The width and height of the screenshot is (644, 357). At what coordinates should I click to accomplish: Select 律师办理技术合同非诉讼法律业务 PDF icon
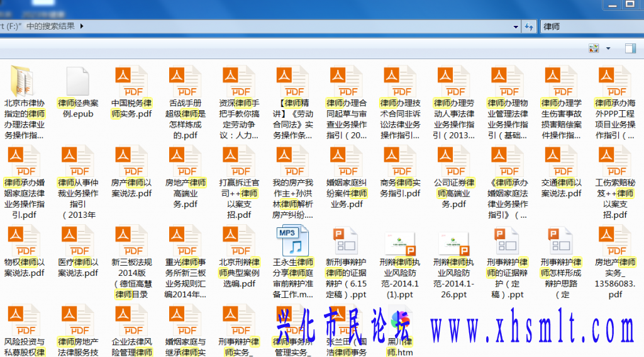tap(399, 81)
